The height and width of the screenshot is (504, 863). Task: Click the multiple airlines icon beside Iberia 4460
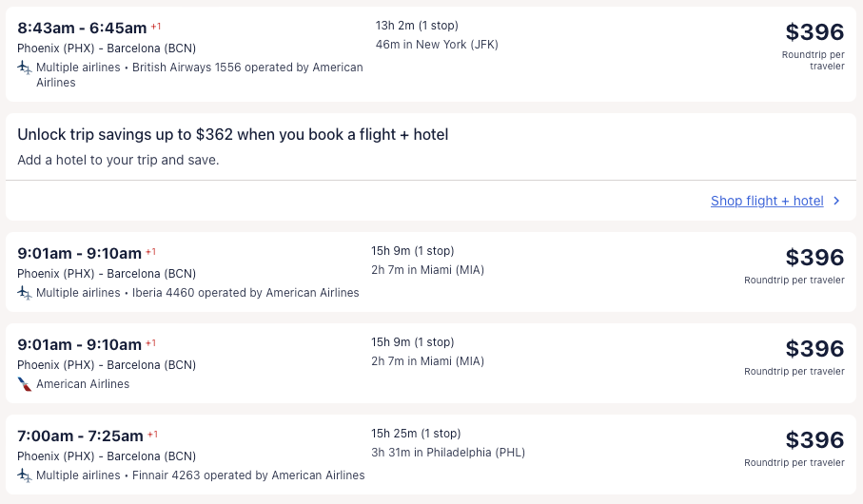[25, 293]
